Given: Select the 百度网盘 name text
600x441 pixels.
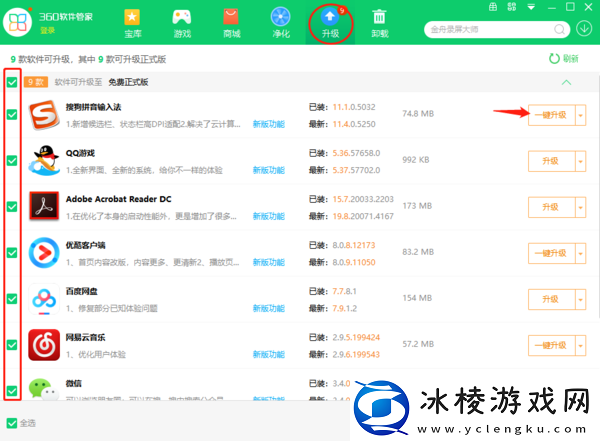Looking at the screenshot, I should click(x=81, y=291).
